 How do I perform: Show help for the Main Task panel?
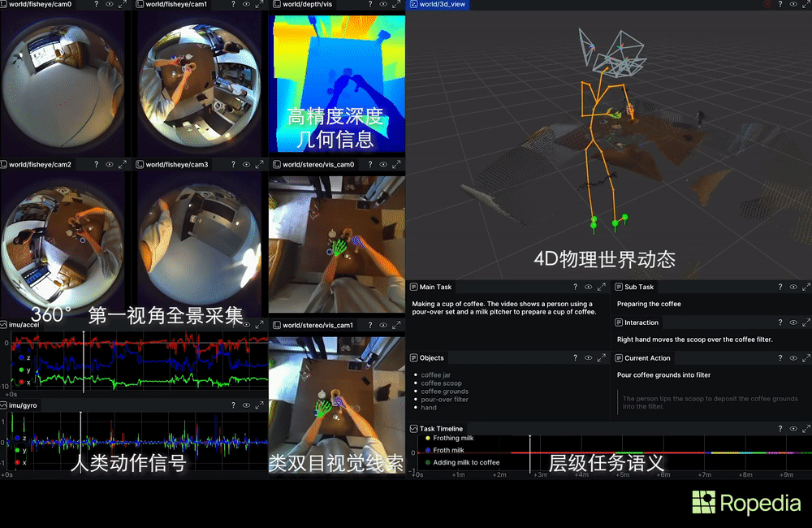[x=574, y=287]
